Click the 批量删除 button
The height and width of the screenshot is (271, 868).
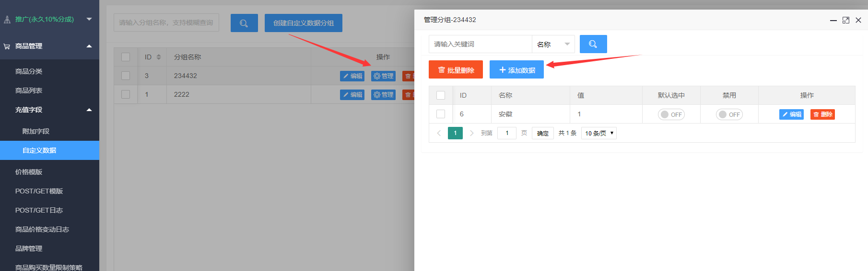tap(456, 70)
